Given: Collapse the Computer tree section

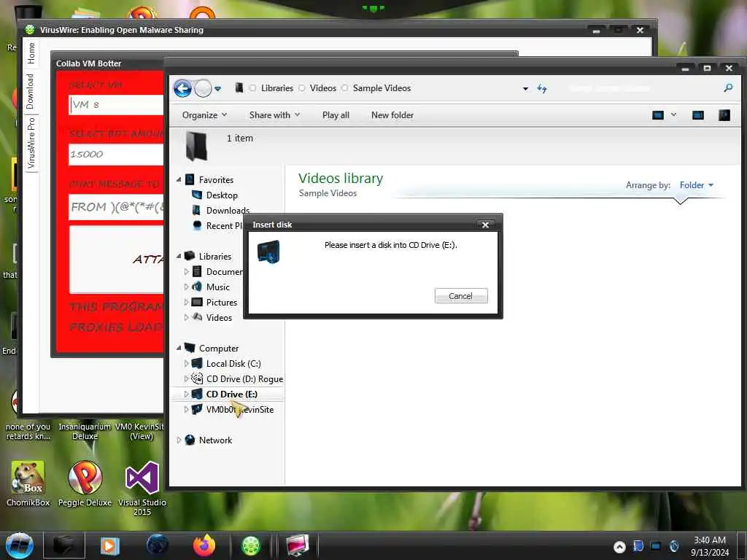Looking at the screenshot, I should 179,348.
